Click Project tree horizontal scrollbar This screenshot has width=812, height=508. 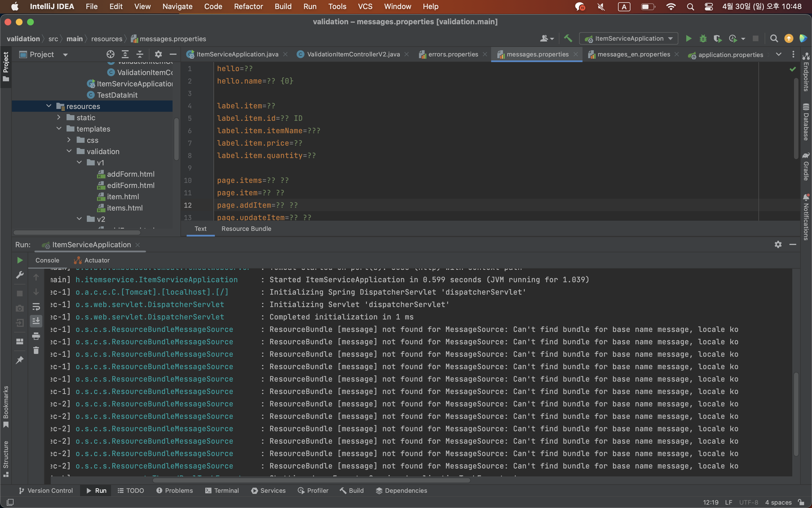click(x=77, y=233)
